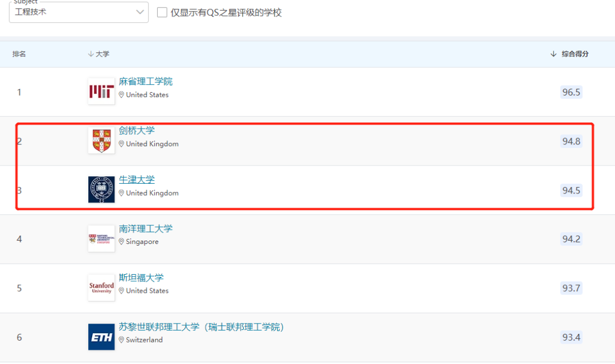Click the sort arrow icon beside 大学

[91, 54]
